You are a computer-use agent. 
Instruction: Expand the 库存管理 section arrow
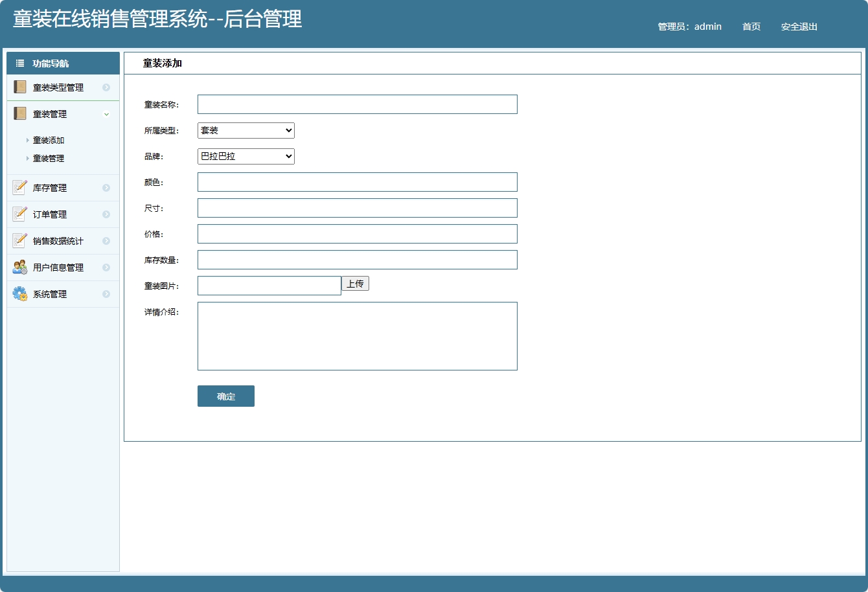click(x=107, y=187)
